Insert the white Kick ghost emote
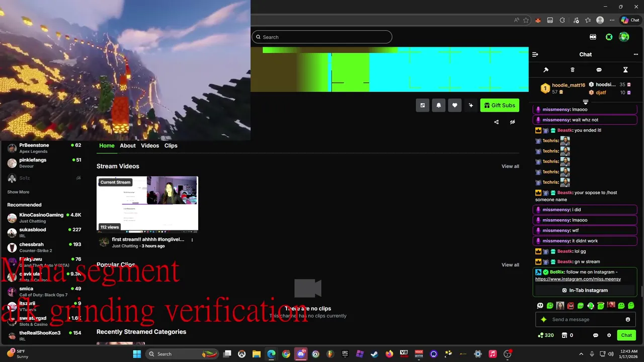The height and width of the screenshot is (362, 644). point(540,305)
